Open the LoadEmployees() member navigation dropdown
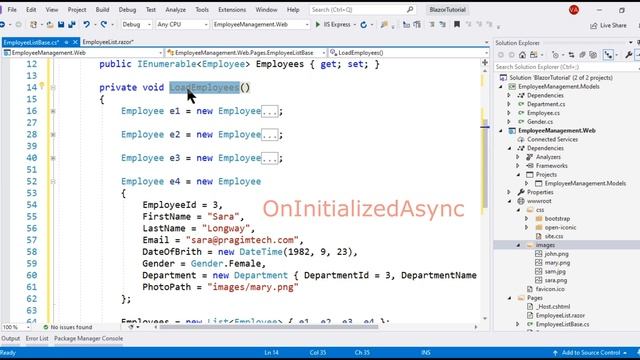Image resolution: width=640 pixels, height=360 pixels. point(409,53)
